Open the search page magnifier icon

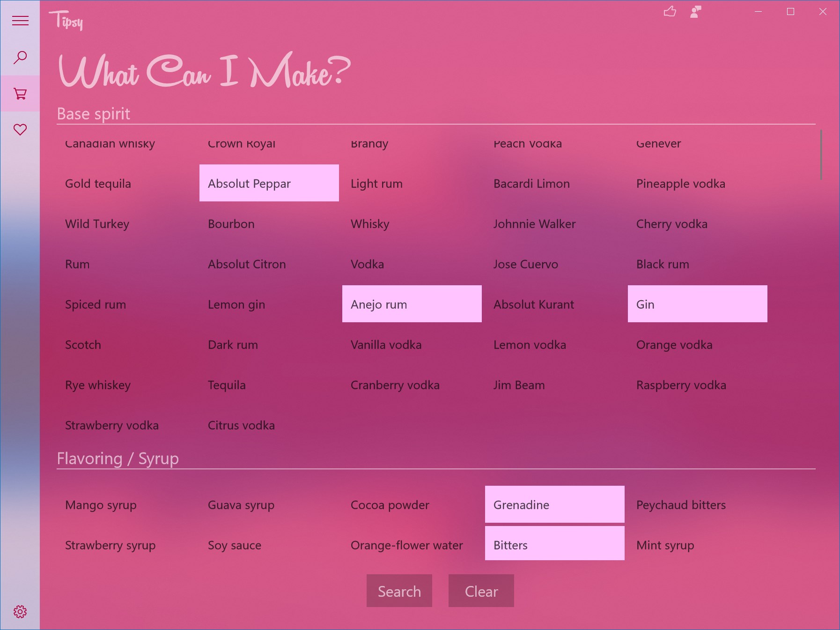[20, 57]
